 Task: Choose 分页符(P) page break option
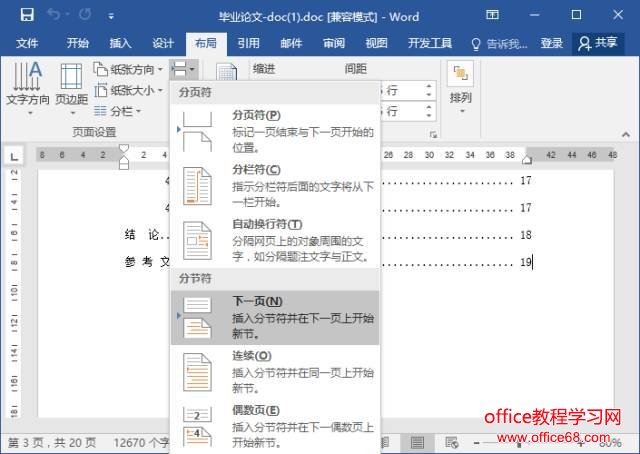click(275, 131)
